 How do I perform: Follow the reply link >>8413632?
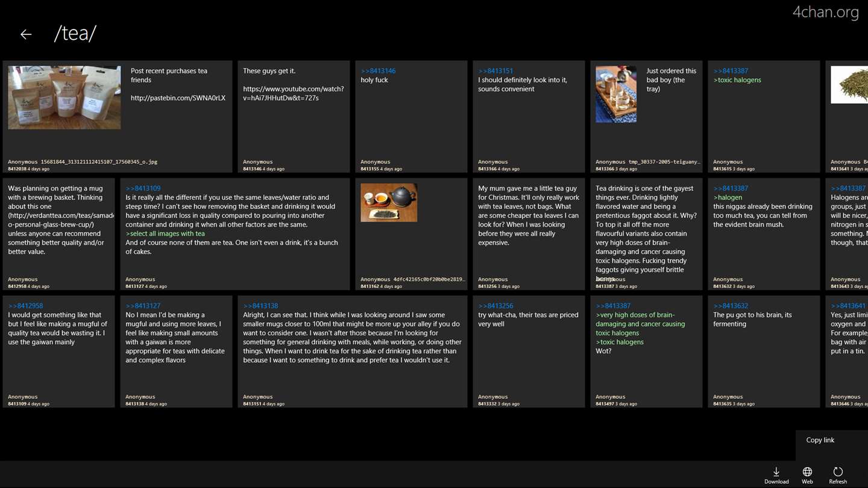731,306
